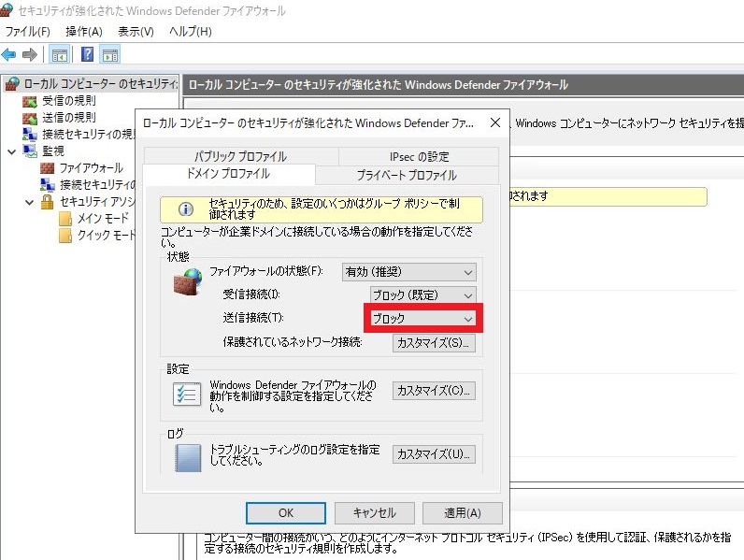Open the ファイル(F) menu
Viewport: 744px width, 560px height.
[x=27, y=32]
